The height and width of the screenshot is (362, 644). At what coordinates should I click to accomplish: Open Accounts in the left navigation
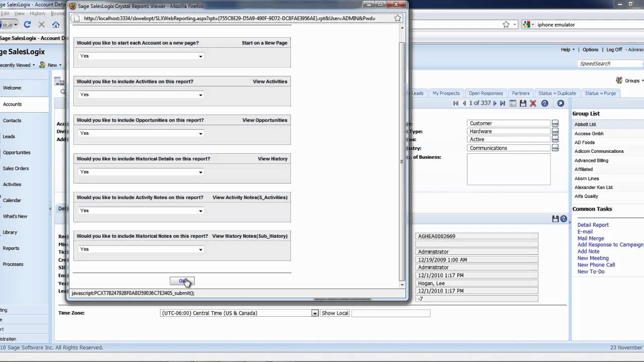pos(13,104)
